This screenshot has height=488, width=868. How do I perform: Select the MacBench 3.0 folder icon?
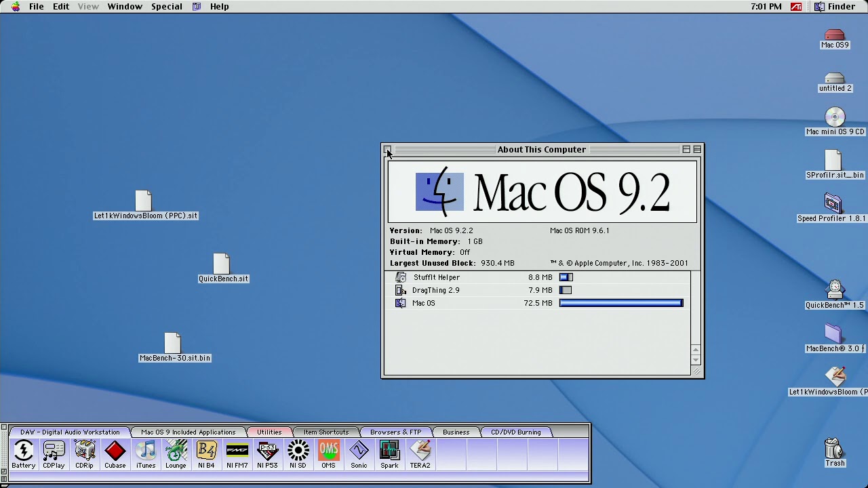[x=833, y=339]
